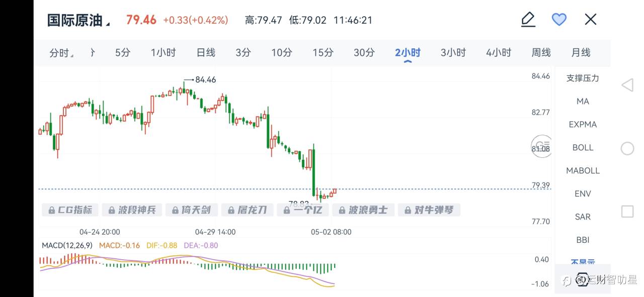Unlock the CG指标 locked indicator
644x297 pixels.
tap(70, 210)
